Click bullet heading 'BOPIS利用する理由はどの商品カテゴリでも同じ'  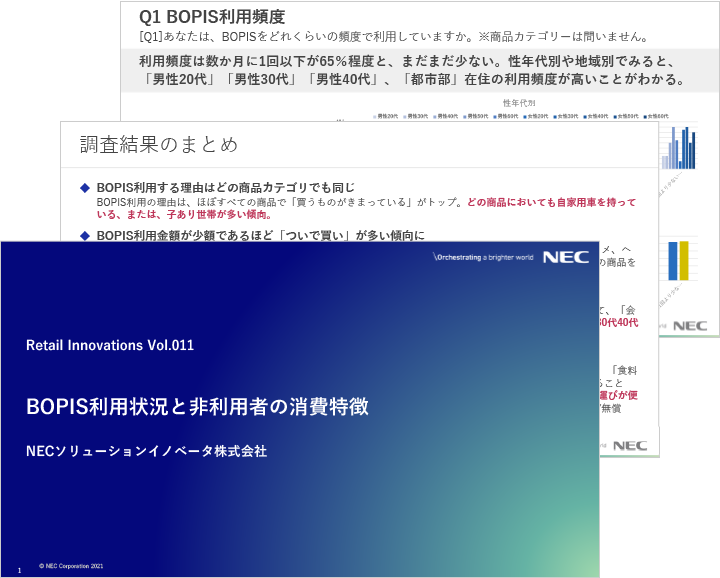coord(225,187)
